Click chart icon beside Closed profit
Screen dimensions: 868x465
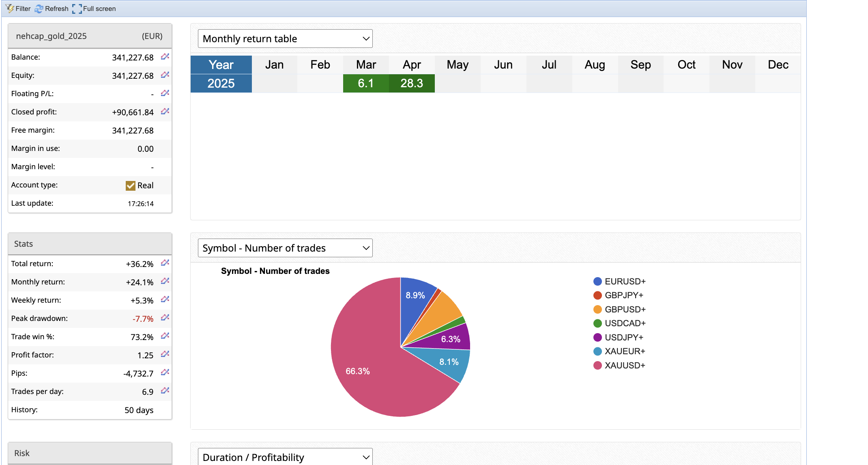tap(165, 112)
